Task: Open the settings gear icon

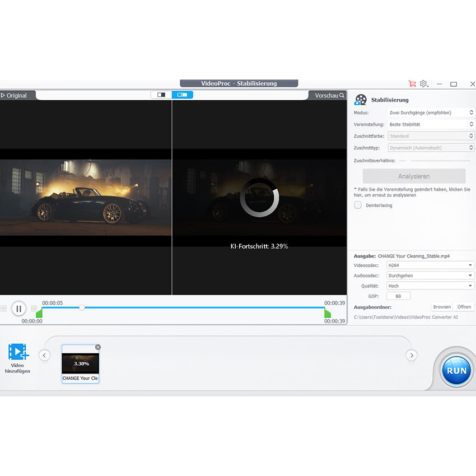Action: click(x=424, y=83)
